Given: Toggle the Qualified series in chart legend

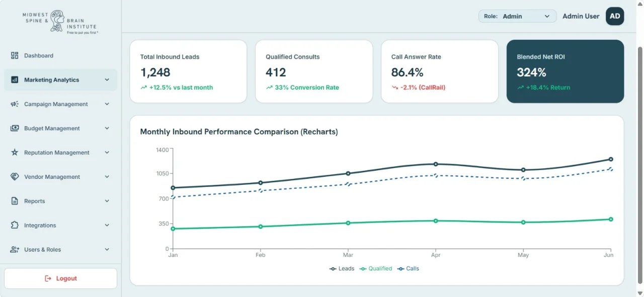Looking at the screenshot, I should point(376,269).
